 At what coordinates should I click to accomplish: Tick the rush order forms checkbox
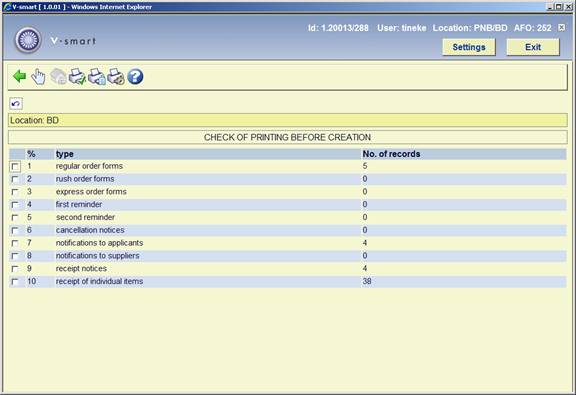pyautogui.click(x=15, y=179)
